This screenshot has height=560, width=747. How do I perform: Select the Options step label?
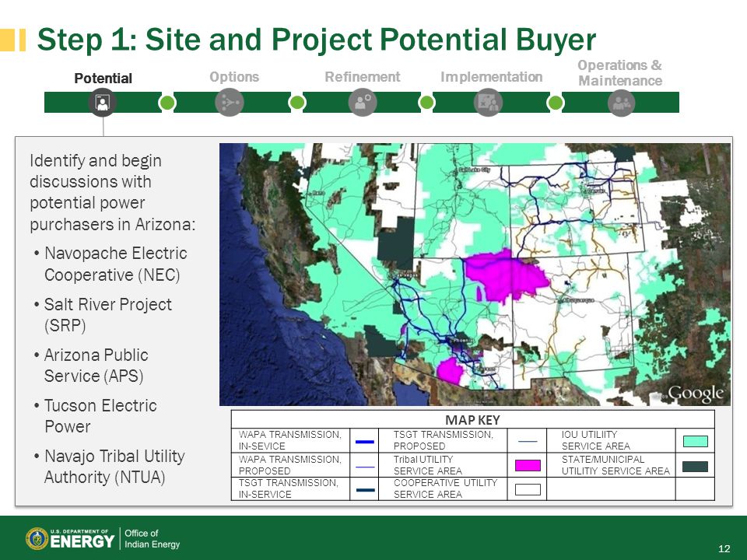tap(234, 77)
